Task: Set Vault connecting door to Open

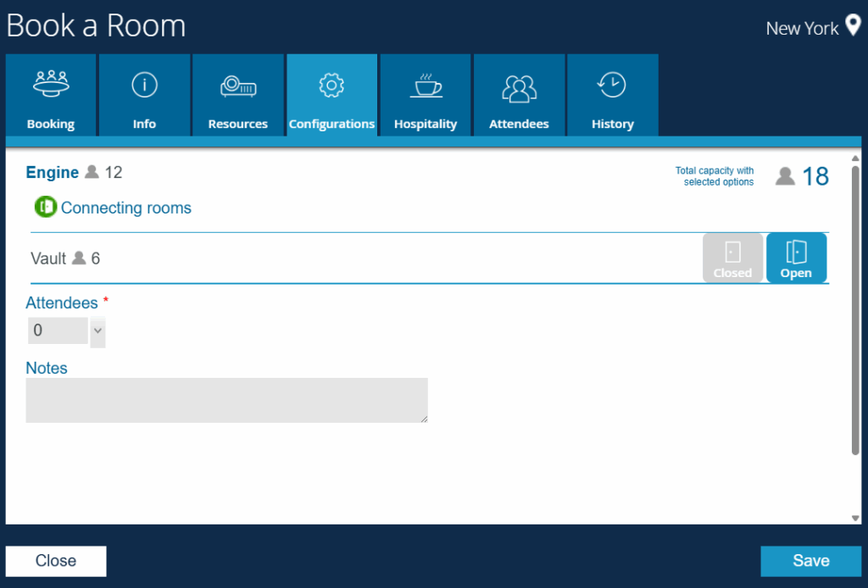Action: pos(796,258)
